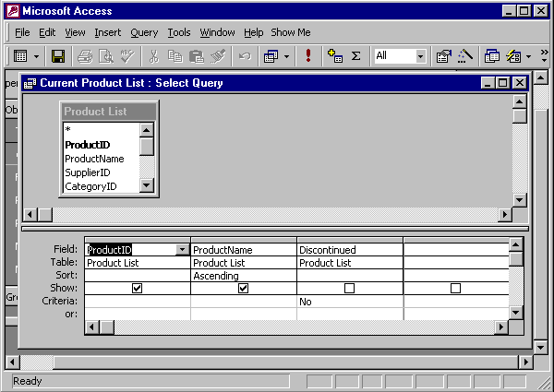Open the Help menu
Image resolution: width=554 pixels, height=392 pixels.
coord(253,32)
